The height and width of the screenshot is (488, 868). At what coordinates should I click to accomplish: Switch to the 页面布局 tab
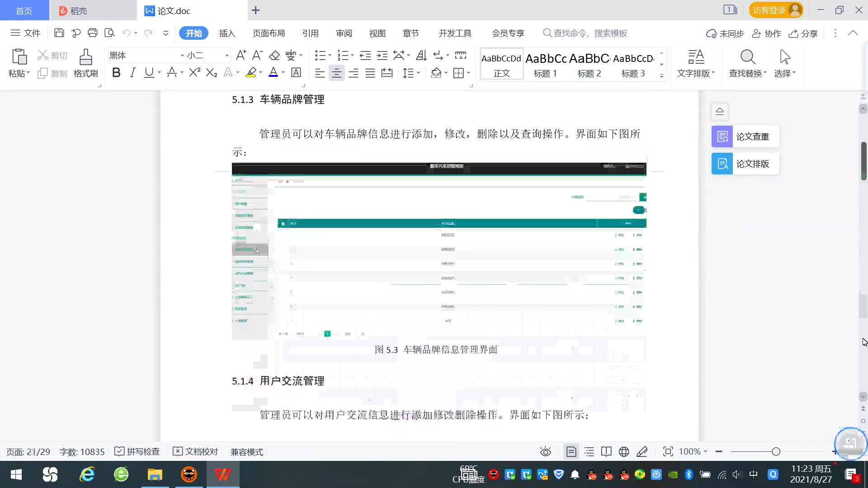[x=269, y=33]
